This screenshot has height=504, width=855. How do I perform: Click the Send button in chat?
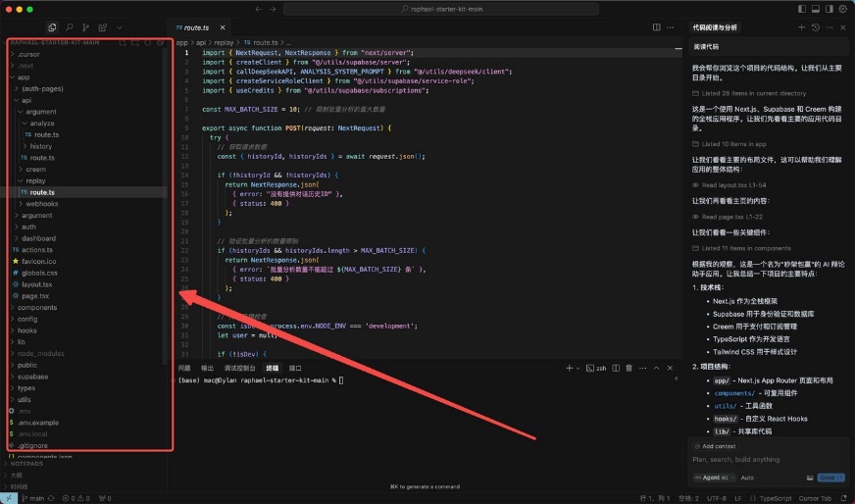tap(830, 478)
